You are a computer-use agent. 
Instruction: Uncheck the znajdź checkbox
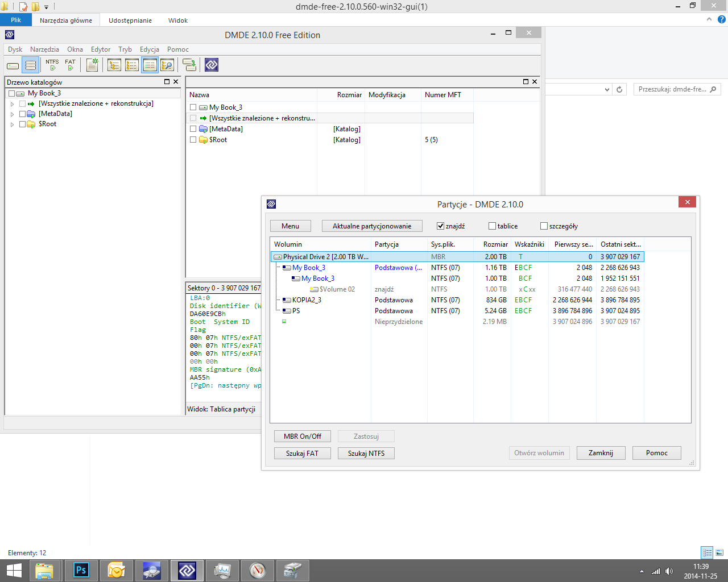tap(440, 226)
